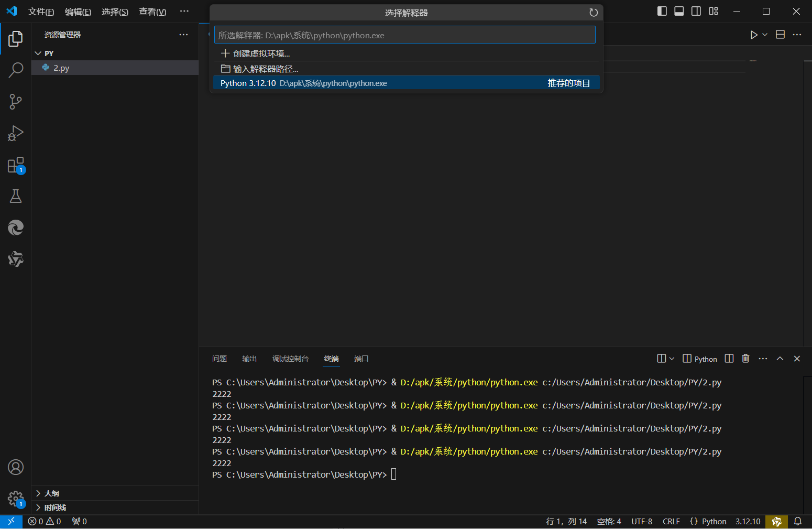
Task: Click 3.12.10 interpreter in status bar
Action: 748,522
